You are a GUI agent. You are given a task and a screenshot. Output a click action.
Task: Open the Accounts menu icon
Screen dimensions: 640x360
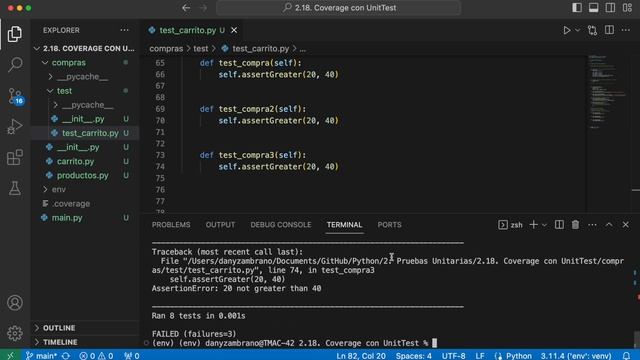point(15,302)
